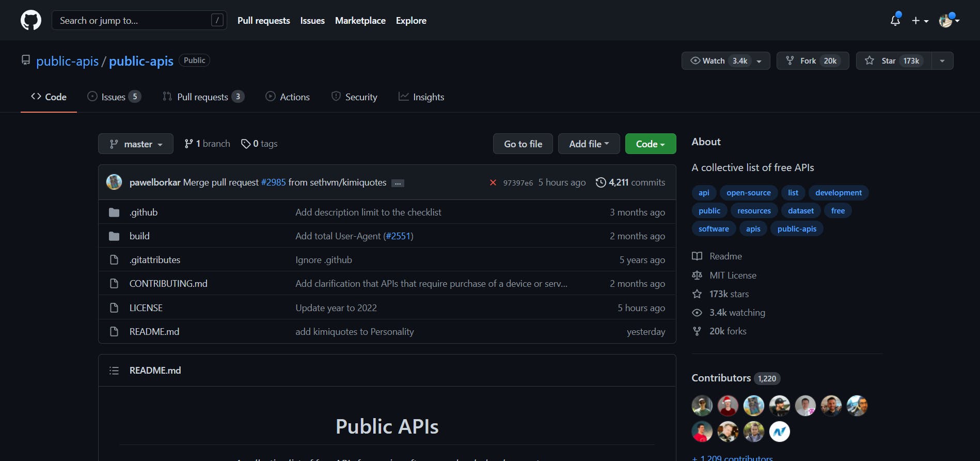Switch to the Security tab
Screen dimensions: 980x461
(x=354, y=97)
